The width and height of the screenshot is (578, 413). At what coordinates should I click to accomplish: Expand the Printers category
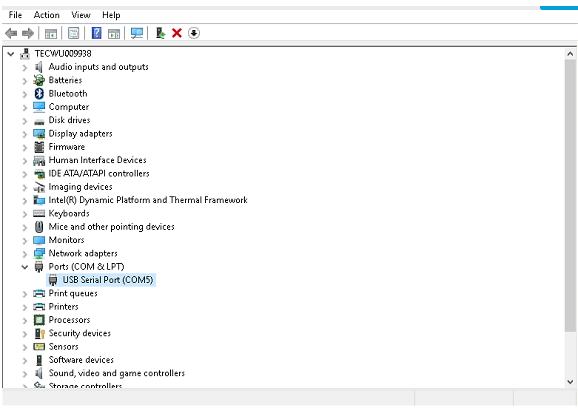(x=25, y=307)
